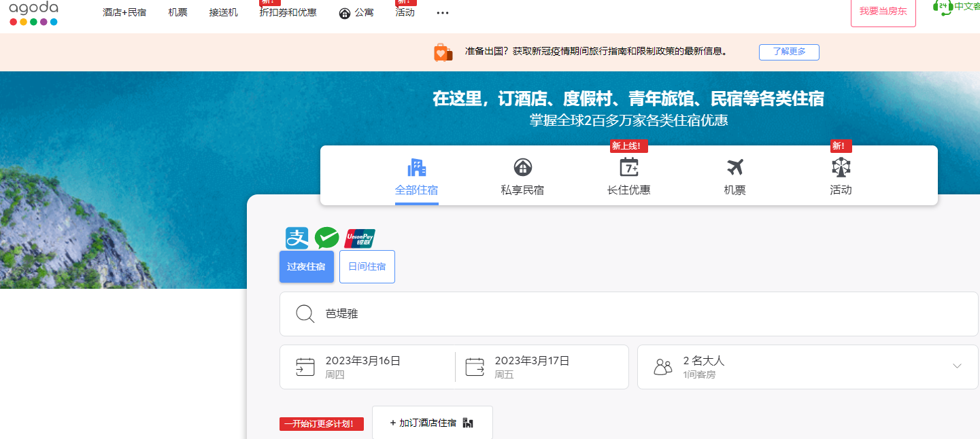The width and height of the screenshot is (980, 439).
Task: Select the airplane icon for flights
Action: pos(735,167)
